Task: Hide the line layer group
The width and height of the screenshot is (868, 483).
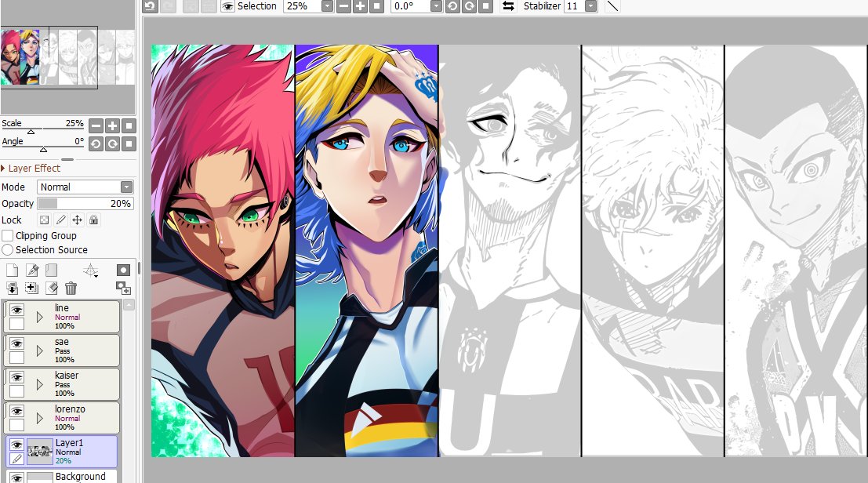Action: coord(16,310)
